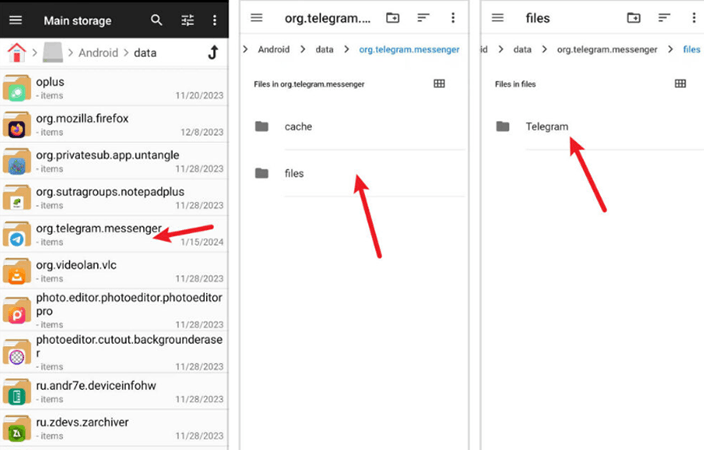Click the 12/8/2023 date text
Viewport: 704px width, 450px height.
(x=202, y=132)
